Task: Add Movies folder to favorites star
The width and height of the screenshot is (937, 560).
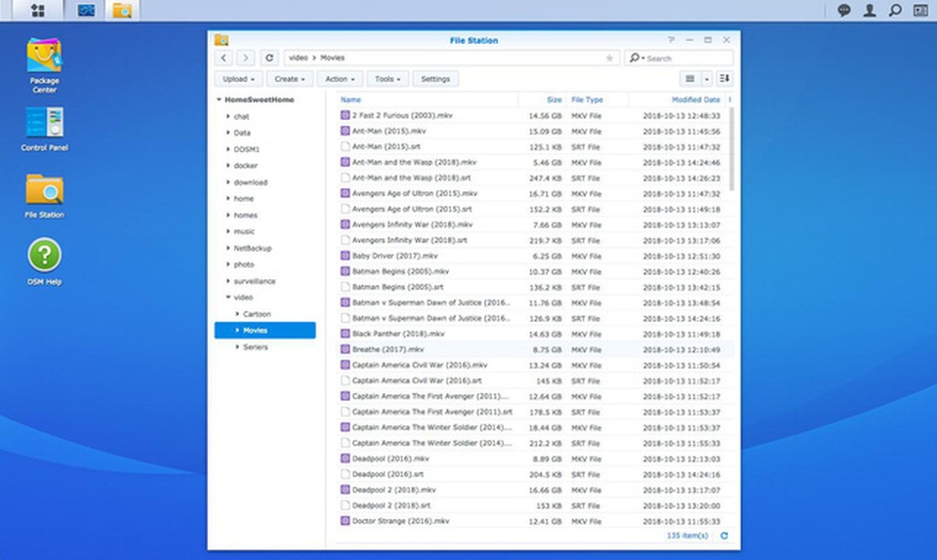Action: pyautogui.click(x=609, y=58)
